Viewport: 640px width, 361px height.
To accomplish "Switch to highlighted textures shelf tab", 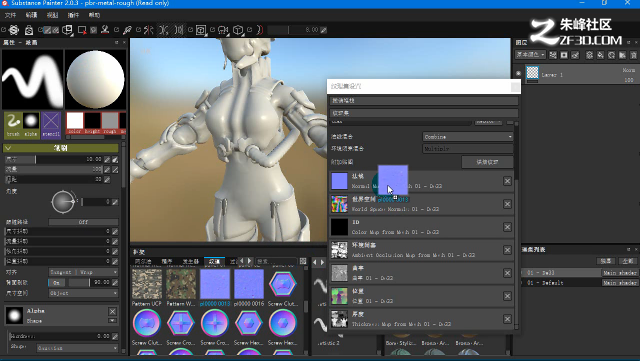I will pos(214,261).
